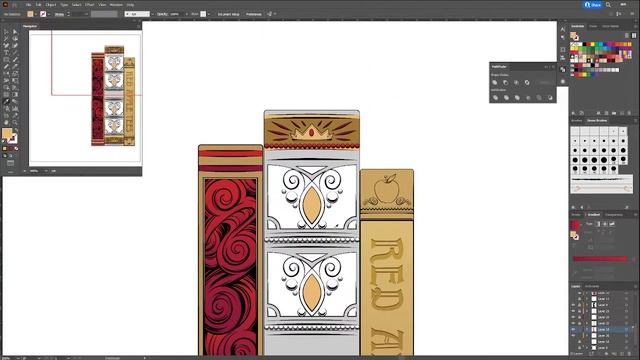640x360 pixels.
Task: Switch to the Transparency tab
Action: pos(613,215)
